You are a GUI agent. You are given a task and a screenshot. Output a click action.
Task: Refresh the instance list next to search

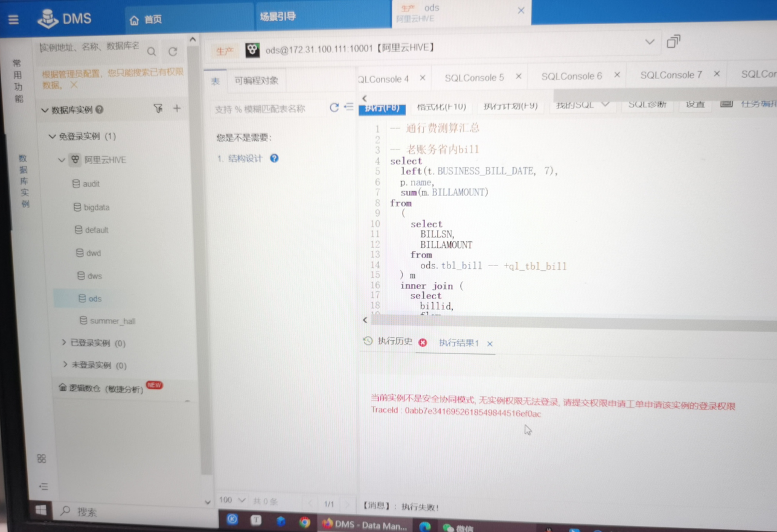[173, 52]
